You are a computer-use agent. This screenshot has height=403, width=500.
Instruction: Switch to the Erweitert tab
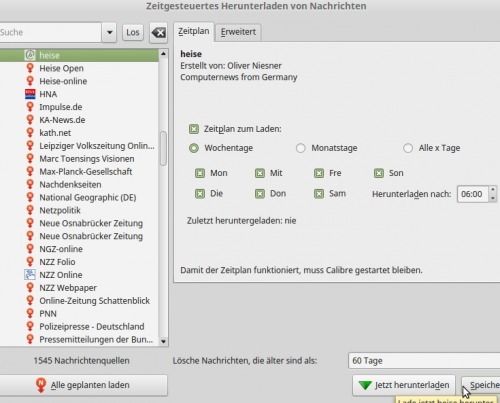pyautogui.click(x=238, y=32)
